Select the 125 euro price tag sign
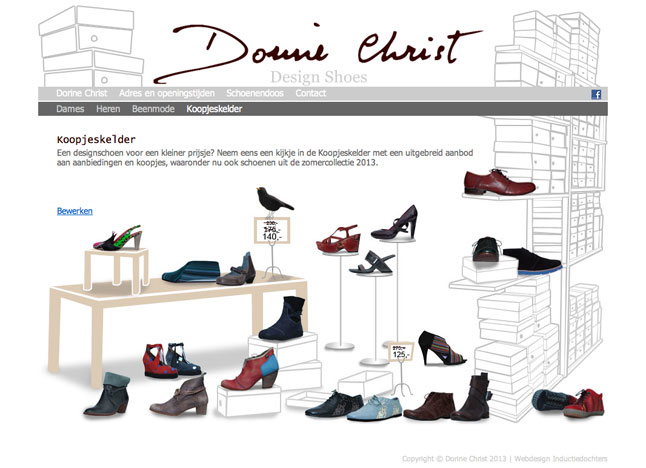Screen dimensions: 646x468 401,351
